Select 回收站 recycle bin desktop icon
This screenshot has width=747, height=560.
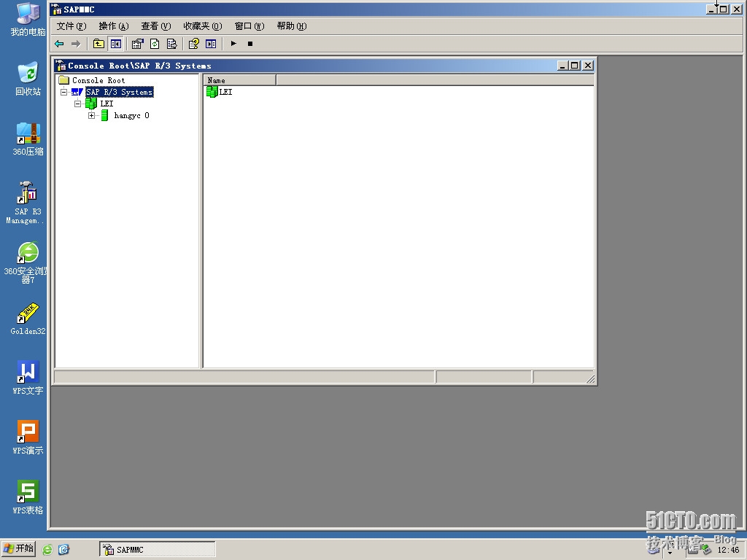pyautogui.click(x=28, y=79)
